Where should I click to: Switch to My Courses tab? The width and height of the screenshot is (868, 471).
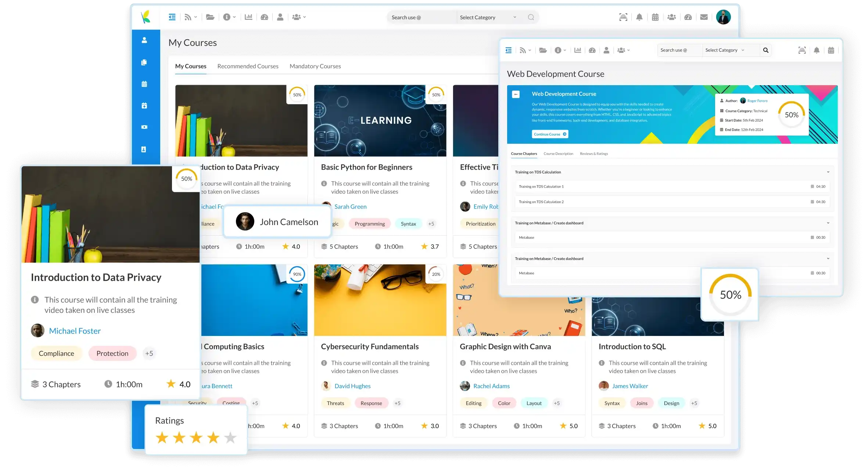[191, 66]
